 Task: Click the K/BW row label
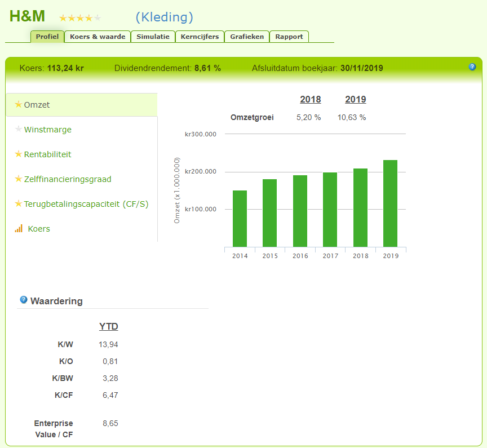coord(63,378)
